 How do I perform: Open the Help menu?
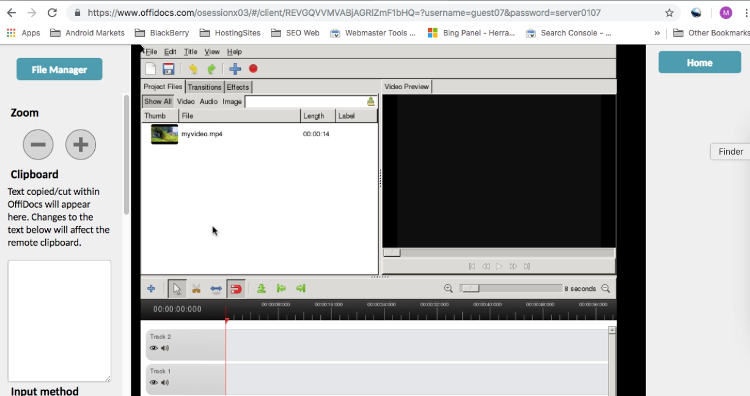[234, 52]
